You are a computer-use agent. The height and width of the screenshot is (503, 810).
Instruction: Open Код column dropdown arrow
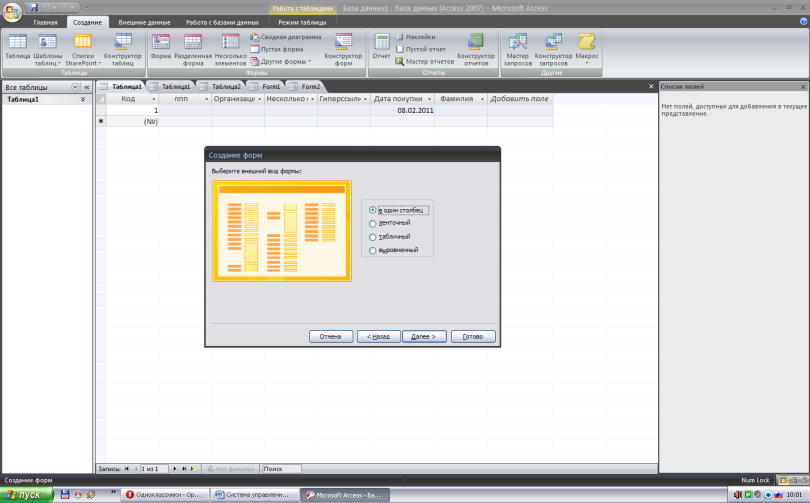click(153, 99)
